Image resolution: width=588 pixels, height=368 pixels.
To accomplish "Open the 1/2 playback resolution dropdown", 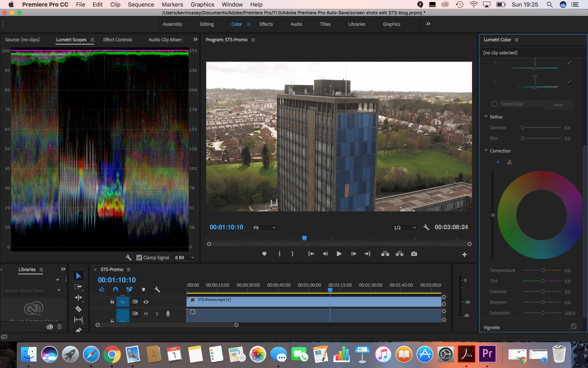I will tap(405, 228).
